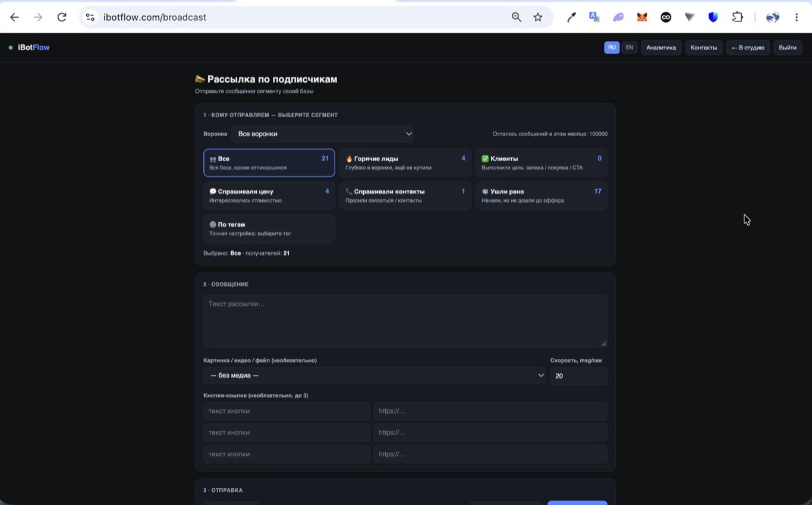
Task: Click the blue shield extension icon
Action: (713, 17)
